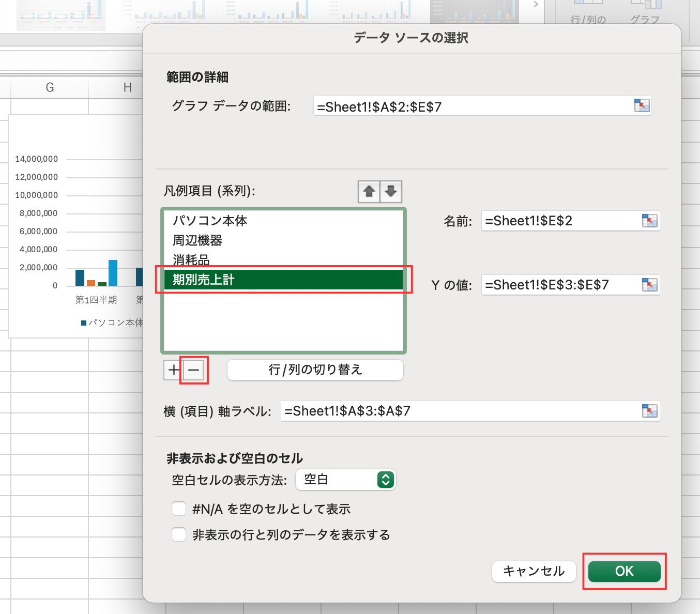Remove the selected series with the minus button
The width and height of the screenshot is (700, 614).
[x=194, y=370]
